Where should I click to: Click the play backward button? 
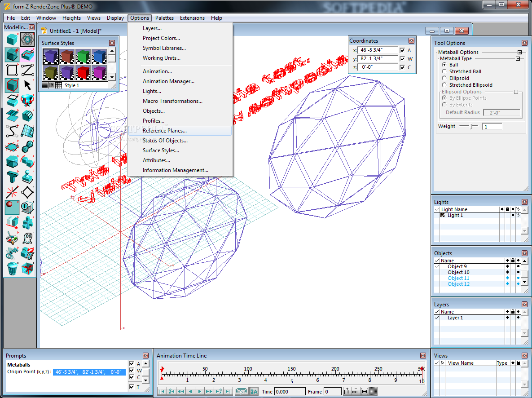(190, 392)
